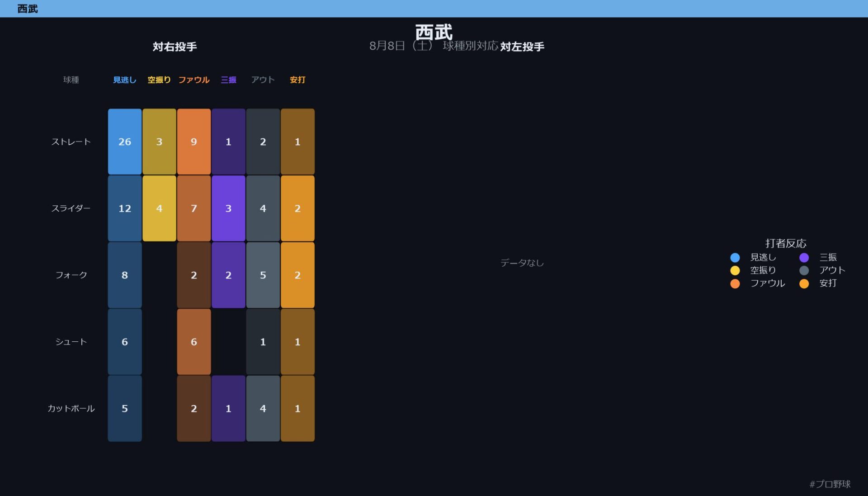868x496 pixels.
Task: Click the 見逃し column header
Action: coord(125,80)
